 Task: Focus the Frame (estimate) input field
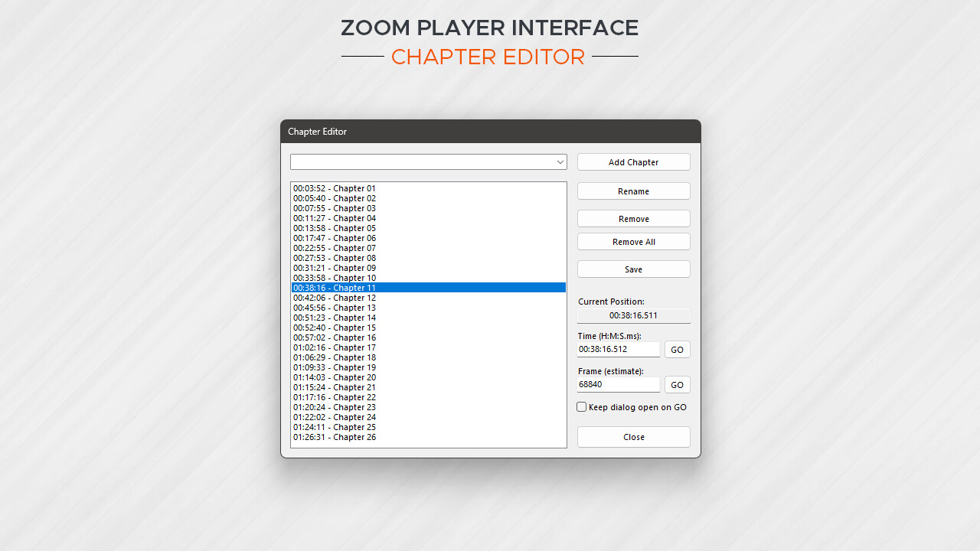618,385
